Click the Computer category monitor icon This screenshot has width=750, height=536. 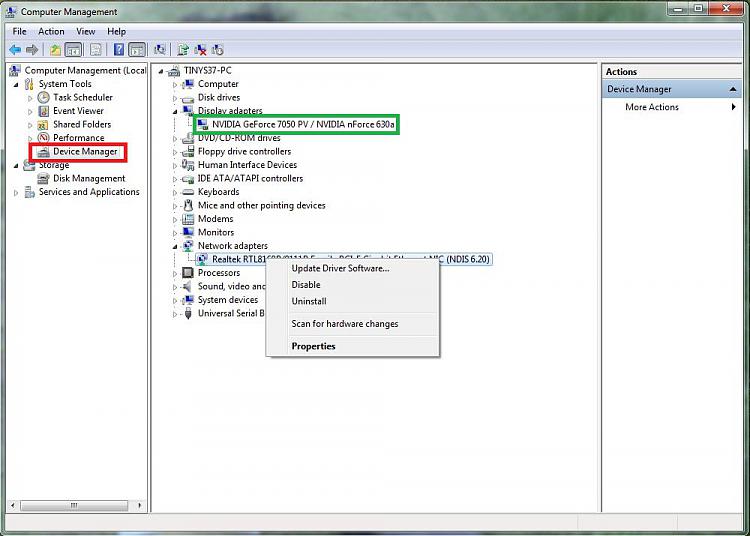pyautogui.click(x=188, y=84)
